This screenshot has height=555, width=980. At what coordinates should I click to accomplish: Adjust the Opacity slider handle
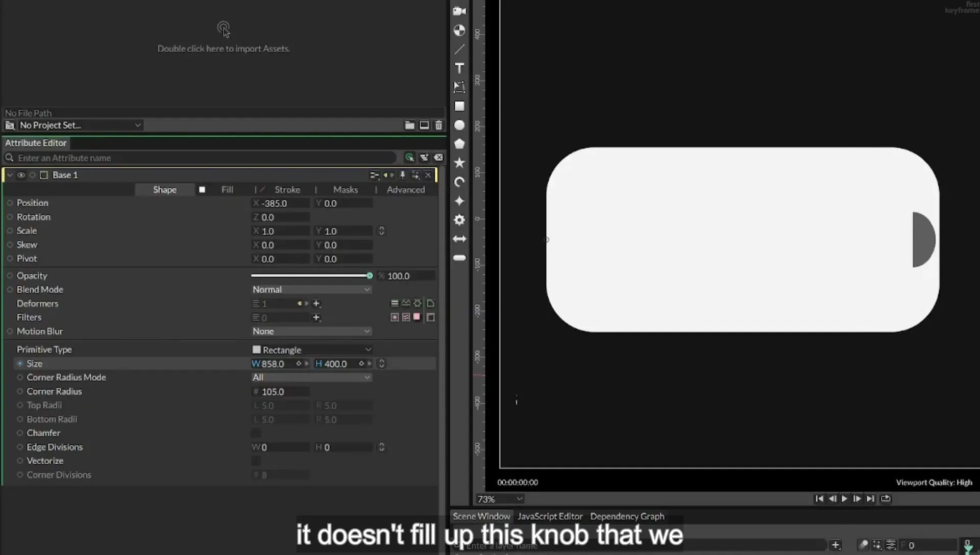point(370,275)
